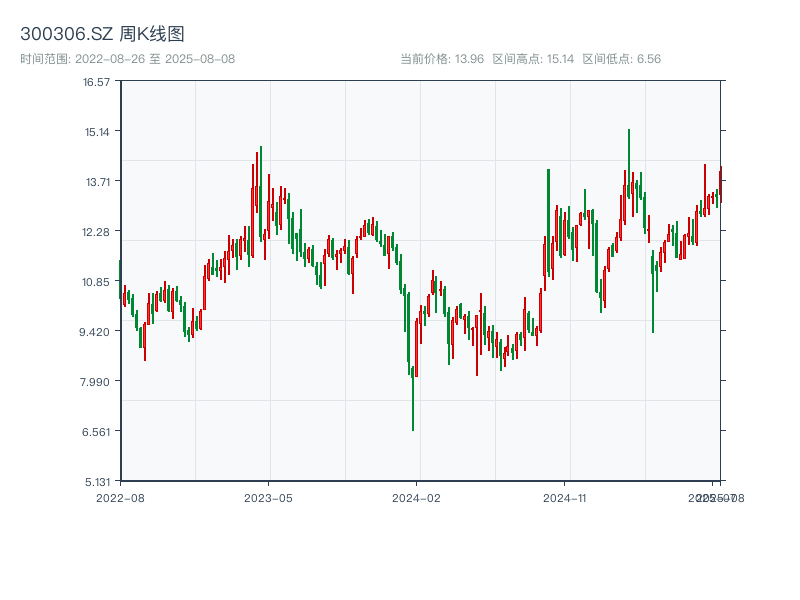Click the 7.990 y-axis tick label
Image resolution: width=800 pixels, height=600 pixels.
click(97, 382)
